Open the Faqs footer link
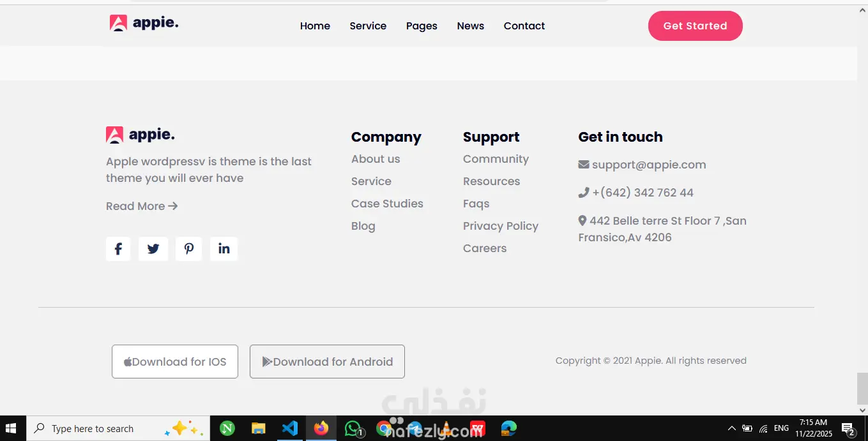 pyautogui.click(x=476, y=204)
